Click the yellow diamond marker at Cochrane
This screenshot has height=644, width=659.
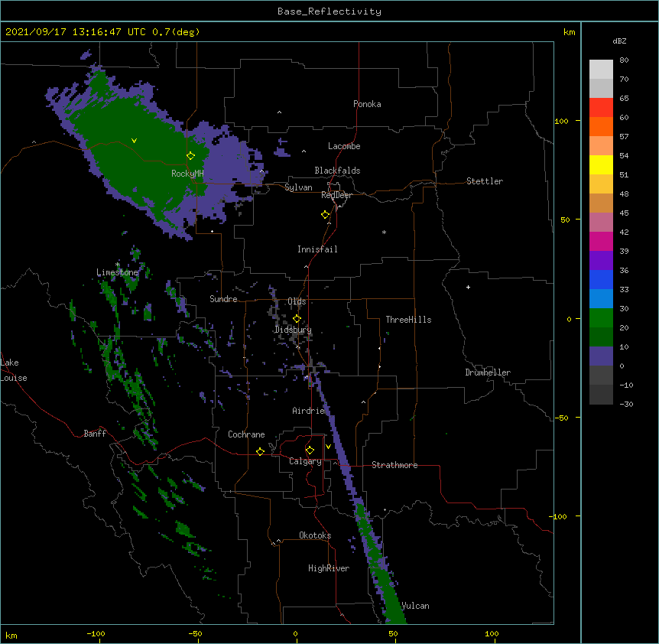tap(260, 451)
